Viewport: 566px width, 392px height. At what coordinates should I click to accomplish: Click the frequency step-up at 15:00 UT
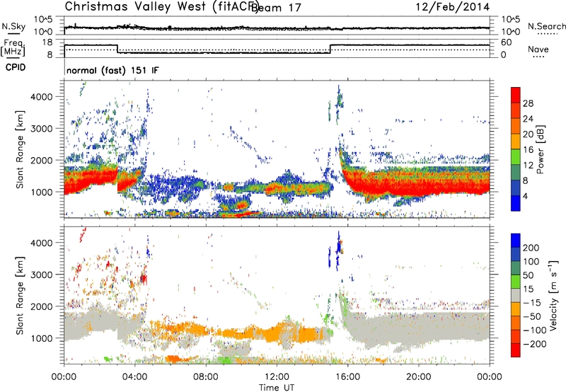coord(330,49)
